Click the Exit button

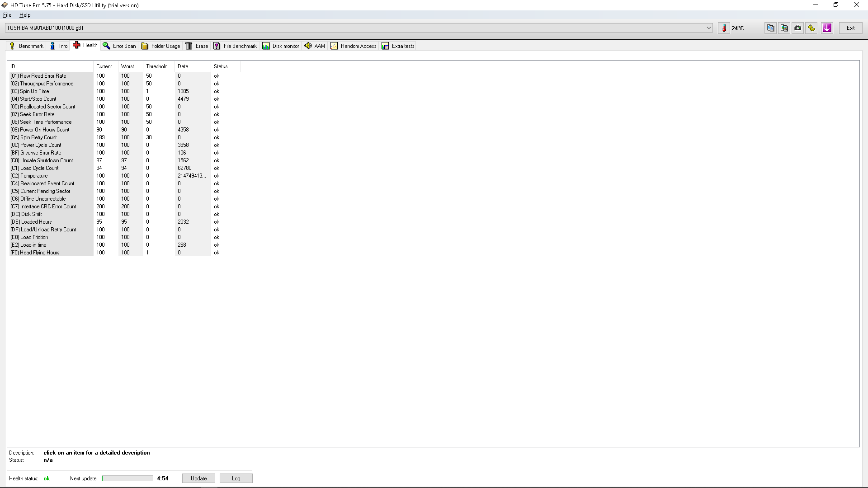coord(851,28)
